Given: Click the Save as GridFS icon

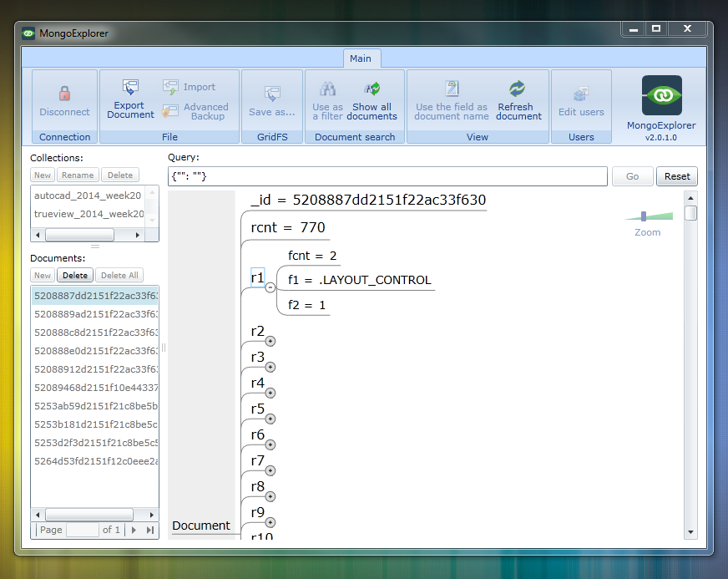Looking at the screenshot, I should click(x=272, y=94).
